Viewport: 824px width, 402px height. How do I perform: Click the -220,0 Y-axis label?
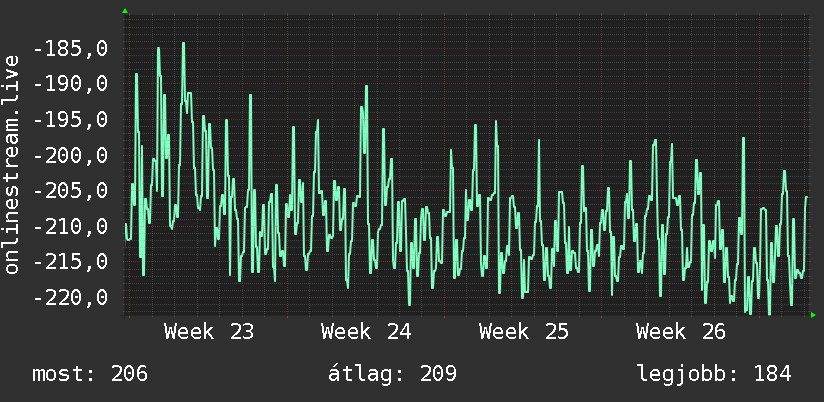click(70, 298)
